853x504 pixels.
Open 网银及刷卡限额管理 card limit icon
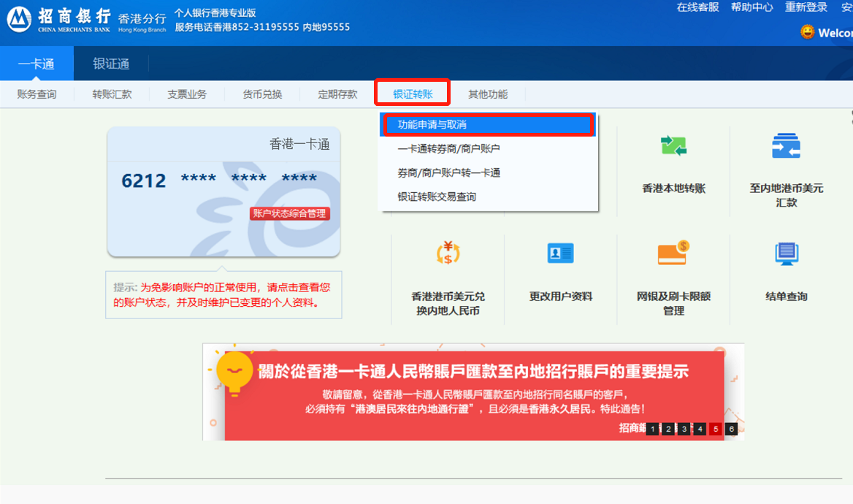point(673,253)
